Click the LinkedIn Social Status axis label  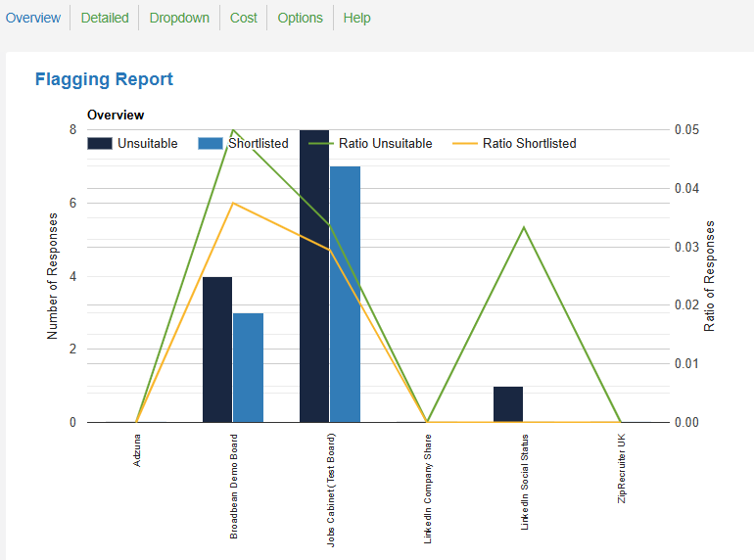coord(525,482)
